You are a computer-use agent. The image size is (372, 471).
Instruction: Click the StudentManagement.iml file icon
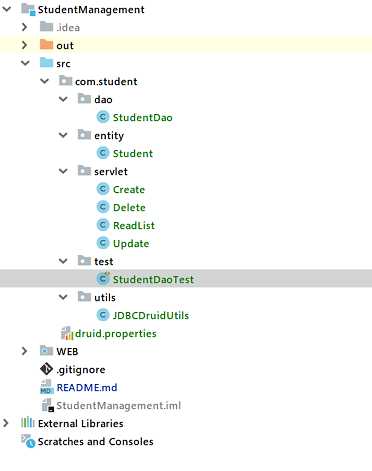48,405
